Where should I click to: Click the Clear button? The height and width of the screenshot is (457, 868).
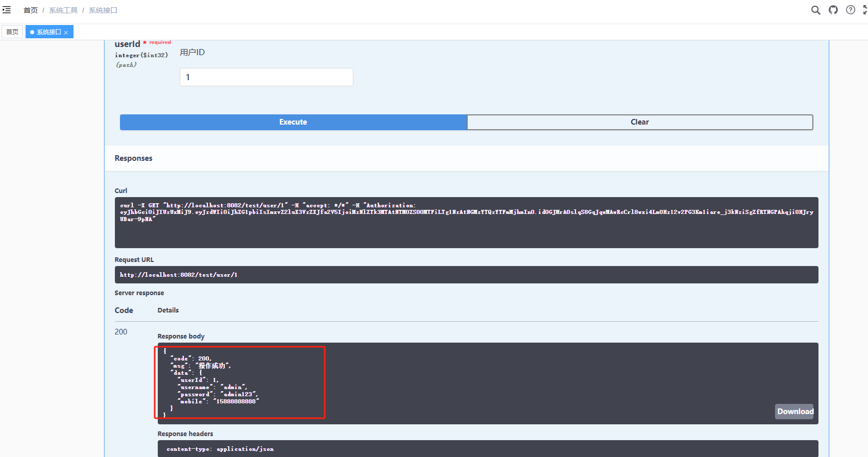pos(640,122)
